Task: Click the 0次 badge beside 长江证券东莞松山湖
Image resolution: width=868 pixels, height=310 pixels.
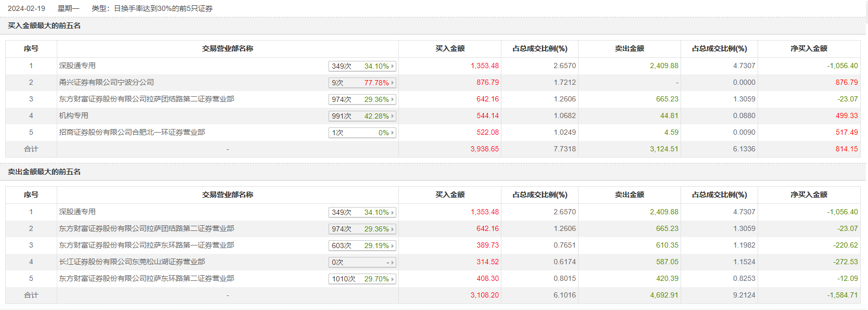Action: point(362,262)
